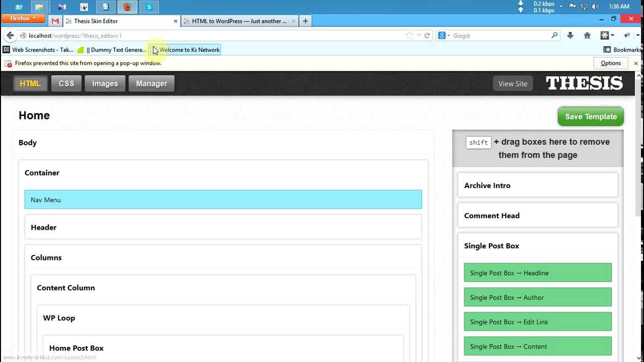The image size is (644, 362).
Task: Select the Container box
Action: [42, 173]
